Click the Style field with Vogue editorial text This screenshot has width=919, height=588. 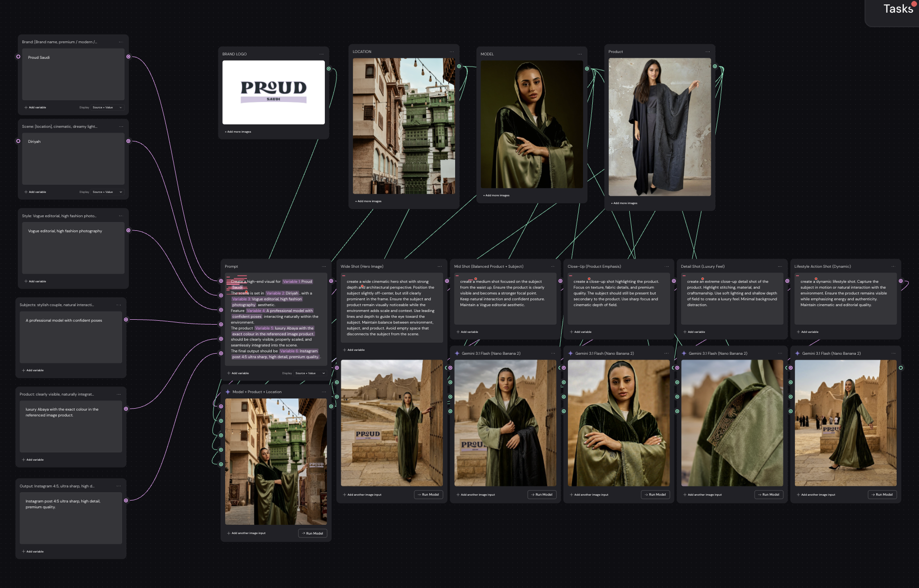pyautogui.click(x=73, y=248)
